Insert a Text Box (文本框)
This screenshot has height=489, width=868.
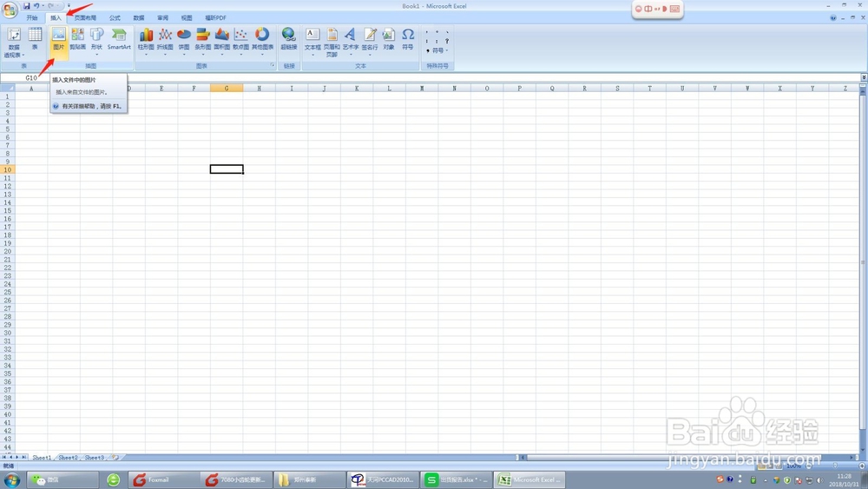coord(312,42)
